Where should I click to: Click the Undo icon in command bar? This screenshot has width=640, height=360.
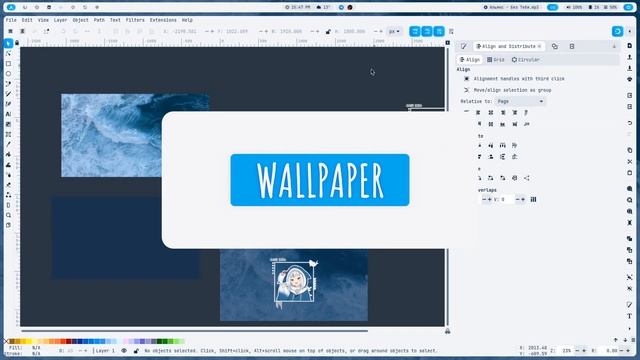(x=629, y=123)
